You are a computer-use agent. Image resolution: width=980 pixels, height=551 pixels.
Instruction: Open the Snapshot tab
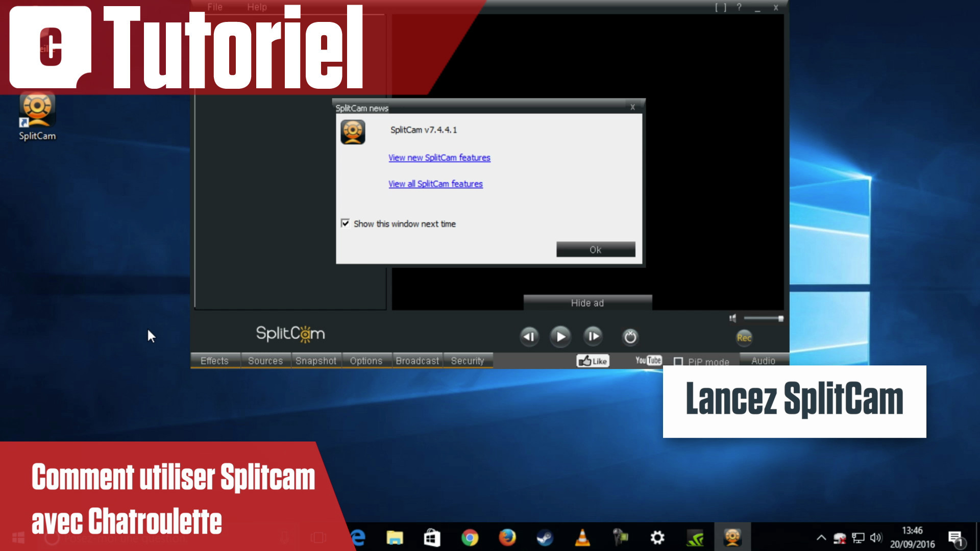[316, 361]
